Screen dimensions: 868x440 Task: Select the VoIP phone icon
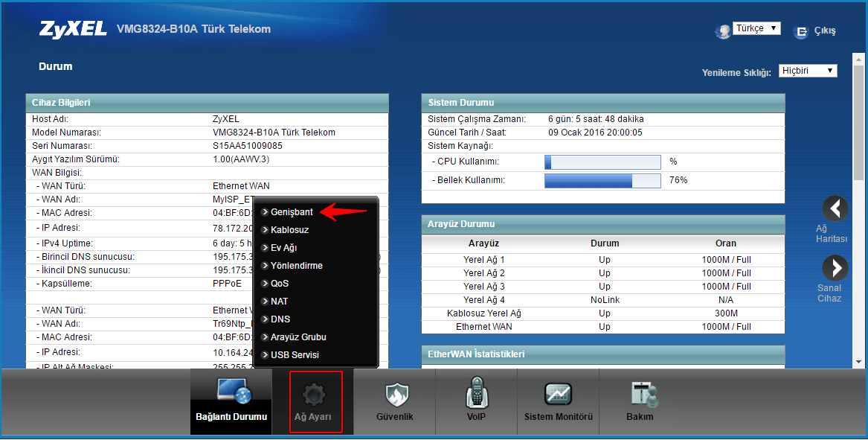click(476, 392)
